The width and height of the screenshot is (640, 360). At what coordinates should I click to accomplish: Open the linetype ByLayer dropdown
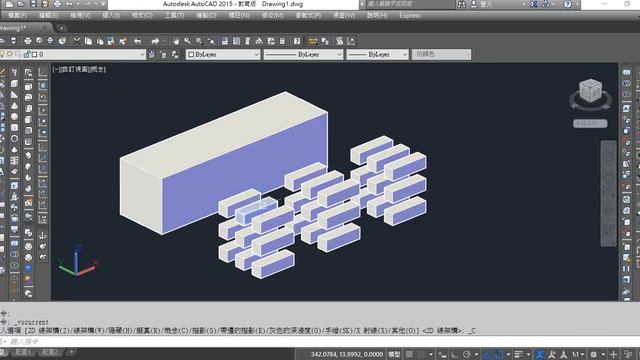click(x=303, y=54)
